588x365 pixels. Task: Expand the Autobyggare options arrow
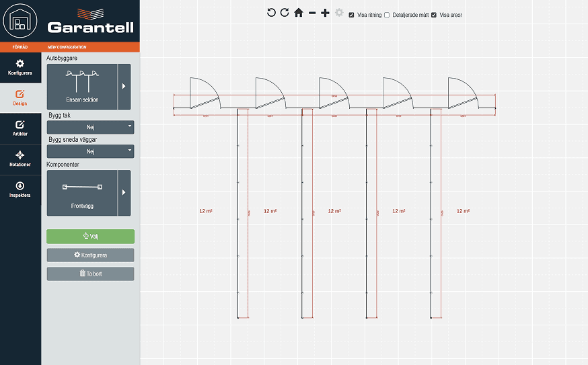pos(124,87)
